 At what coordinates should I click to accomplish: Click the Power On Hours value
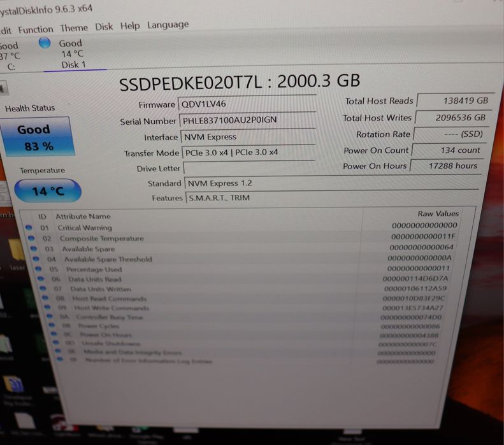click(446, 166)
